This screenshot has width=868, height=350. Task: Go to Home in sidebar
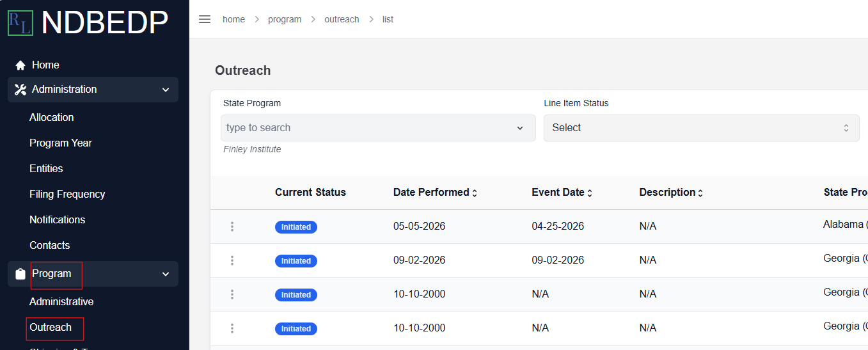[45, 65]
